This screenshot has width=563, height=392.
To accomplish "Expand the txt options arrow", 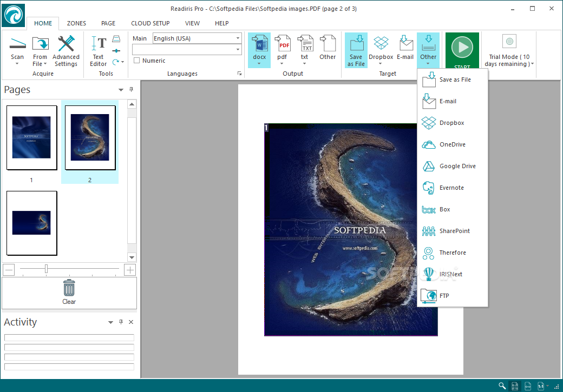I will click(304, 64).
